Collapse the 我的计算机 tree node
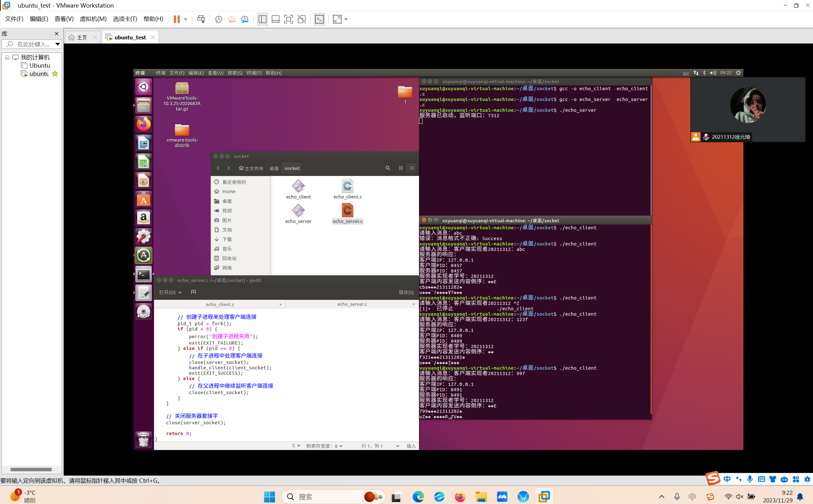The height and width of the screenshot is (504, 813). [7, 57]
